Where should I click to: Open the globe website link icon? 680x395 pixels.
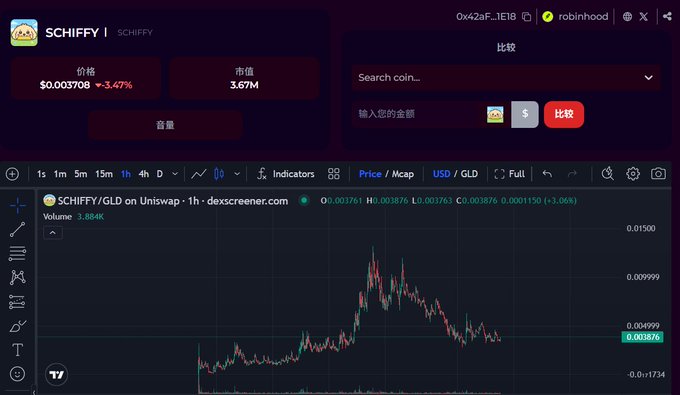[x=627, y=17]
